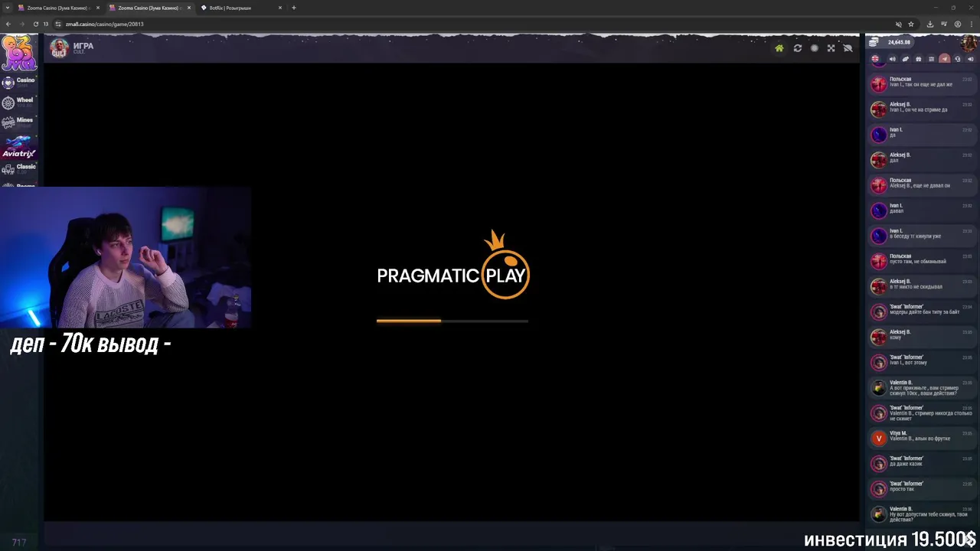The height and width of the screenshot is (551, 980).
Task: Click the CULT game avatar next to ИГРА
Action: click(59, 48)
